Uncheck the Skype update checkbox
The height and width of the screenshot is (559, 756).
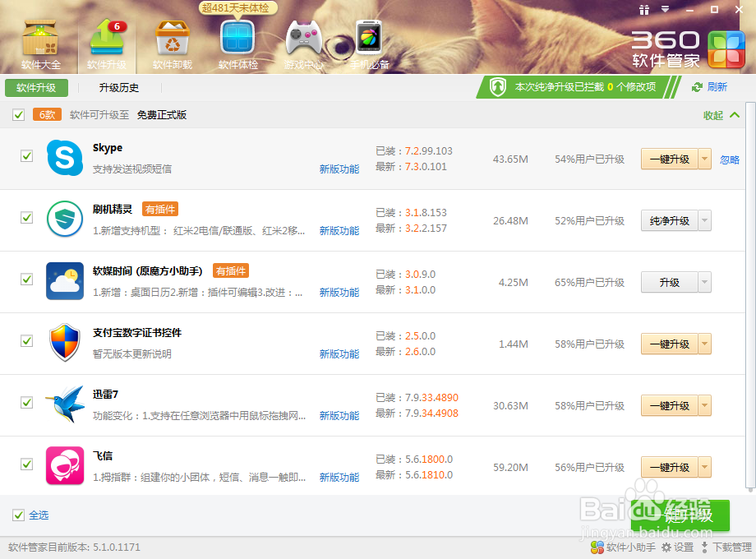click(x=25, y=156)
